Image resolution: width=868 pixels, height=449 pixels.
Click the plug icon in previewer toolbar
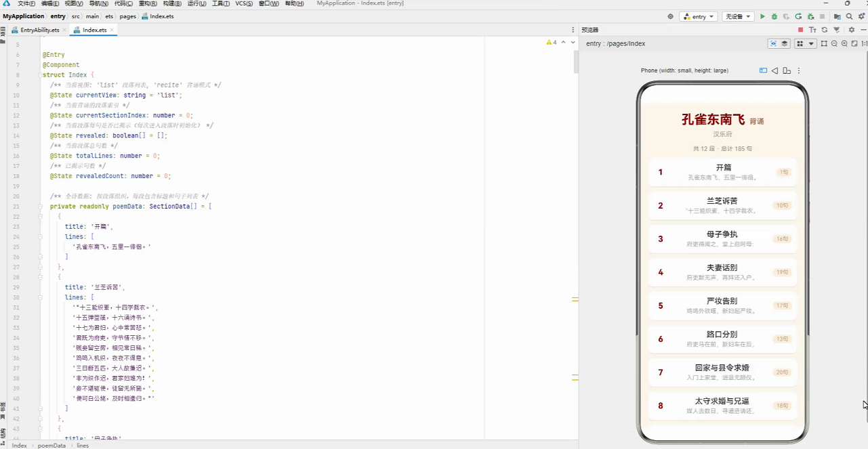[x=837, y=30]
